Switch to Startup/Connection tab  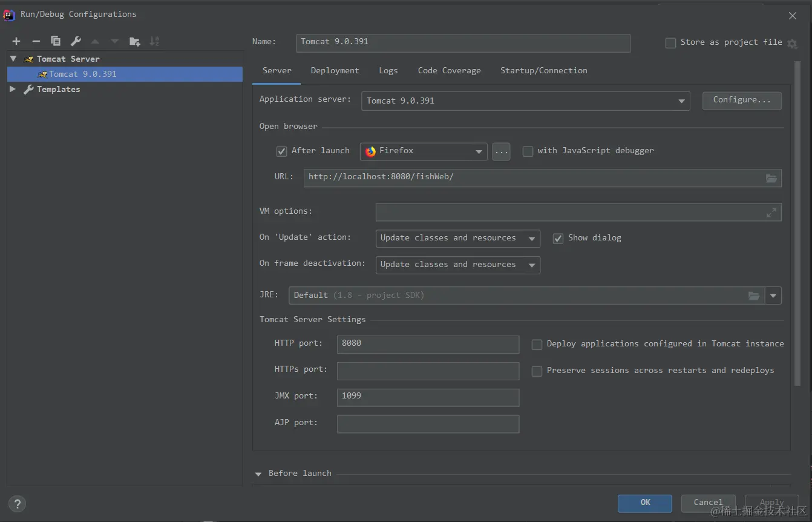point(543,71)
